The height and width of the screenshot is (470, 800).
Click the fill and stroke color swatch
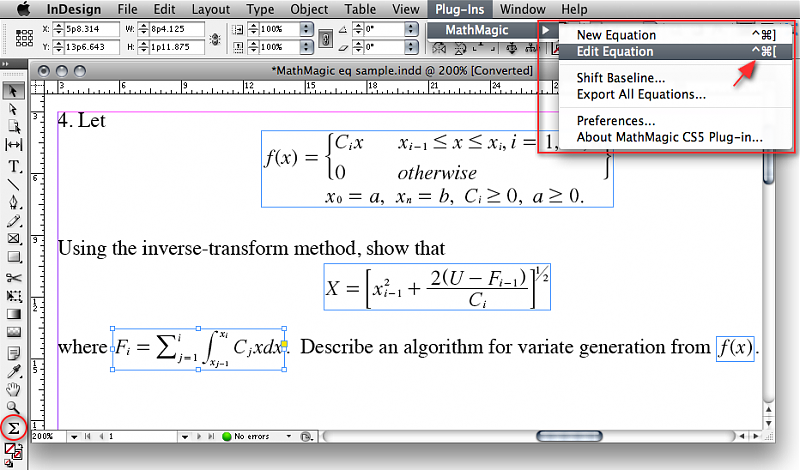point(14,451)
